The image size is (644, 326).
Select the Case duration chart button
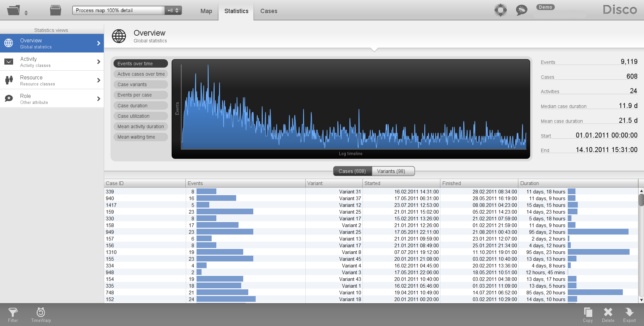pos(141,106)
